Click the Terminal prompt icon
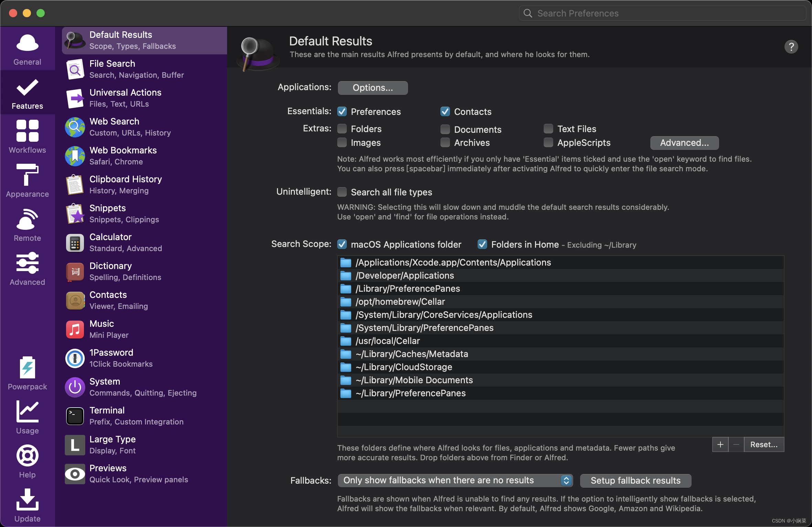The height and width of the screenshot is (527, 812). point(75,416)
